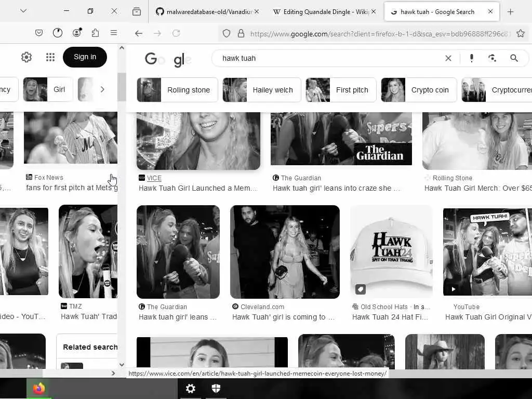Click the Old School Hats source label
This screenshot has width=532, height=399.
point(384,307)
